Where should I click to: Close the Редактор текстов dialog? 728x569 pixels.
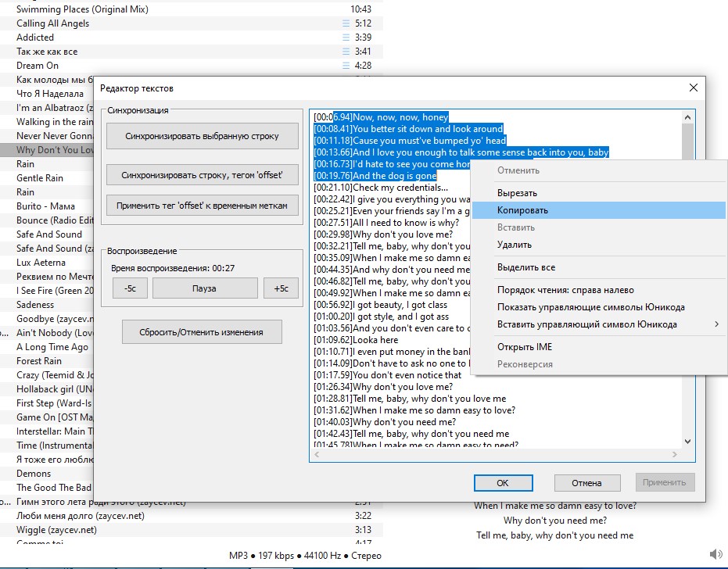pos(693,88)
